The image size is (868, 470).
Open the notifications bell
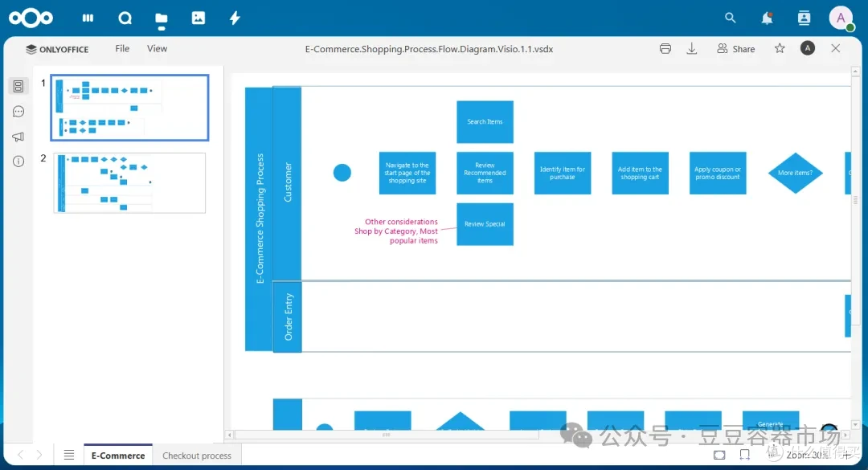[767, 18]
